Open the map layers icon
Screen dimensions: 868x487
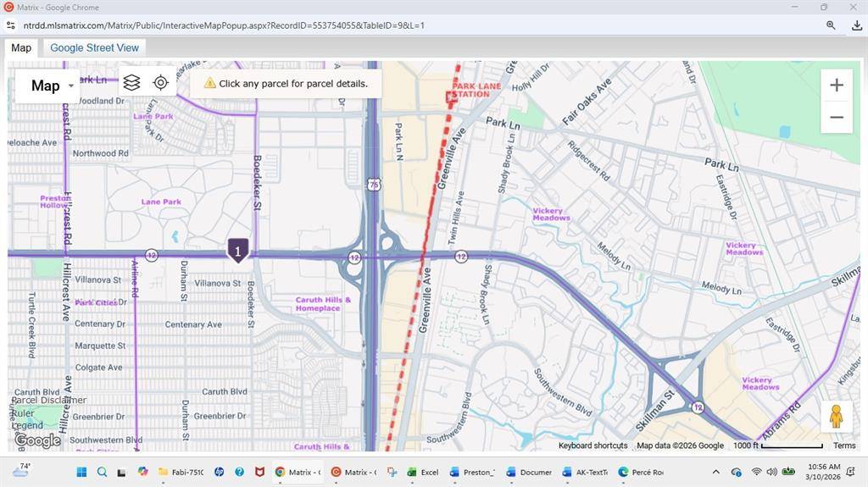pyautogui.click(x=131, y=83)
